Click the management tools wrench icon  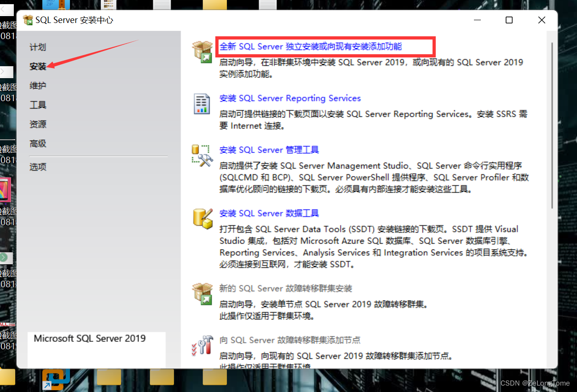[x=202, y=155]
